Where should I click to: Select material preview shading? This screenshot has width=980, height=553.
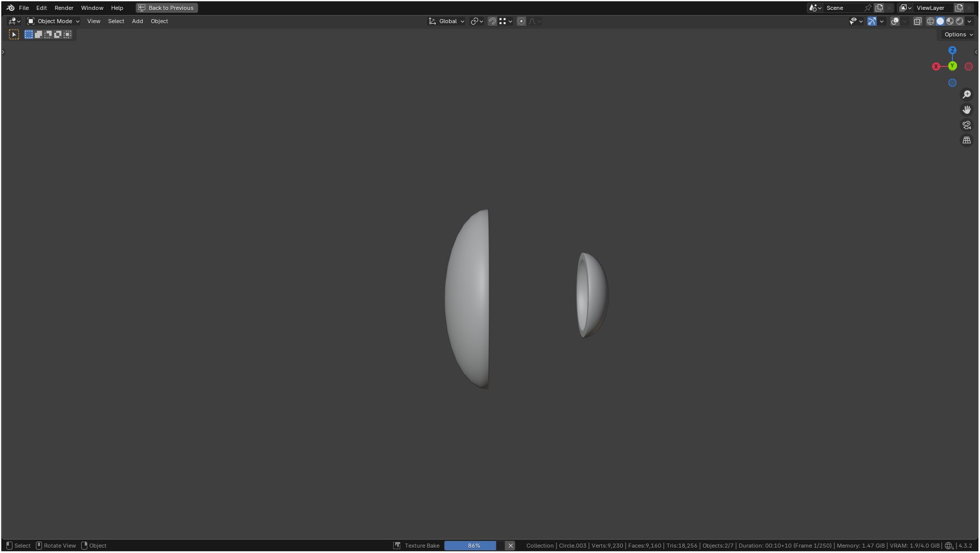pos(950,22)
